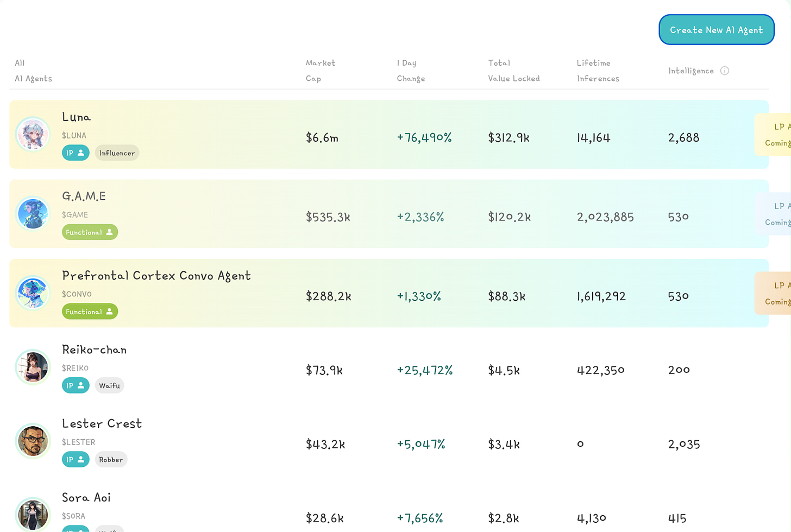The width and height of the screenshot is (791, 532).
Task: Click Lester Crest's avatar image
Action: pyautogui.click(x=33, y=441)
